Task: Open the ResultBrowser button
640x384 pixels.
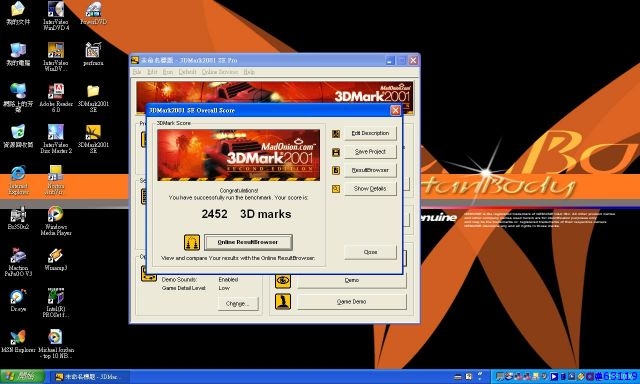Action: (370, 170)
